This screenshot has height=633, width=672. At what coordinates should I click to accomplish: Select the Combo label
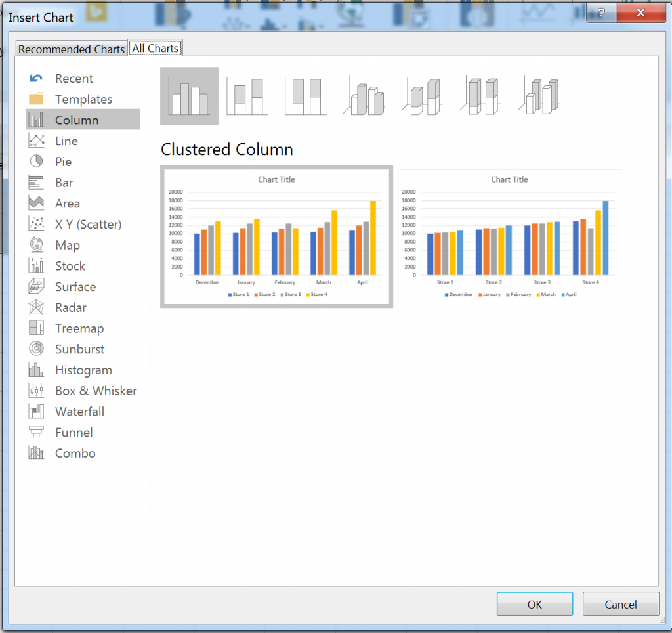[75, 453]
